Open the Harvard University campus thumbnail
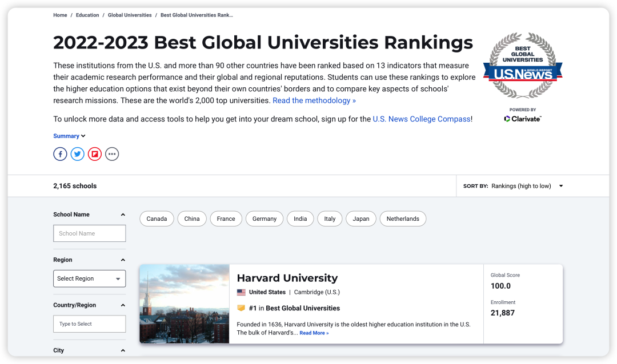Screen dimensions: 617x364 click(185, 304)
